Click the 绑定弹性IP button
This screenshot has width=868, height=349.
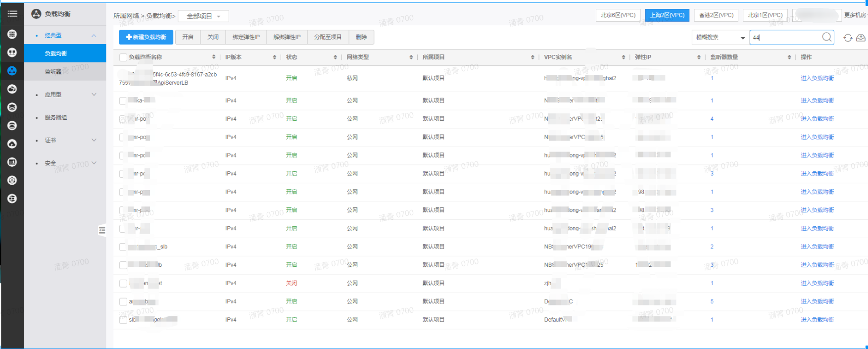coord(246,37)
